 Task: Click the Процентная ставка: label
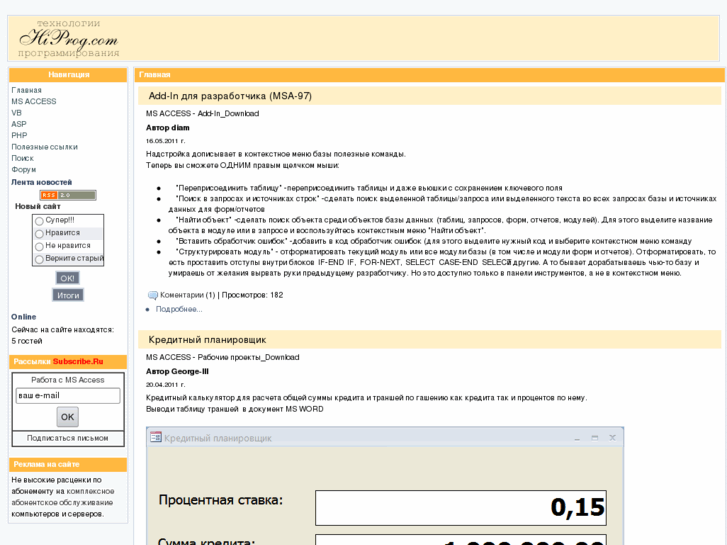point(221,500)
